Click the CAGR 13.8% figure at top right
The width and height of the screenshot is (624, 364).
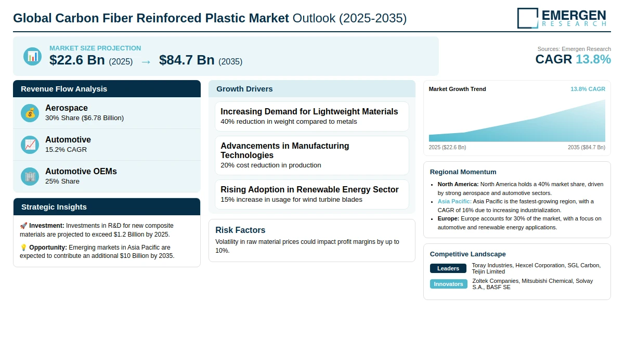pos(573,60)
